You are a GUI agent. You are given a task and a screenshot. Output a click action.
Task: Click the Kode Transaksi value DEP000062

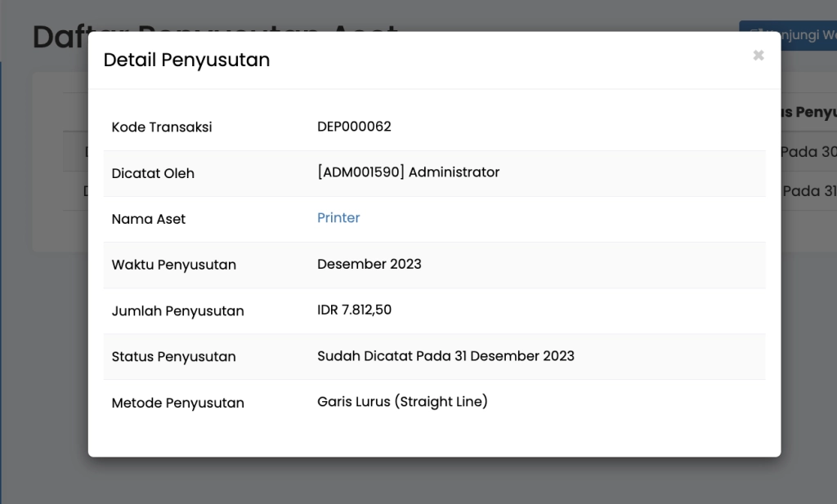[x=355, y=127]
